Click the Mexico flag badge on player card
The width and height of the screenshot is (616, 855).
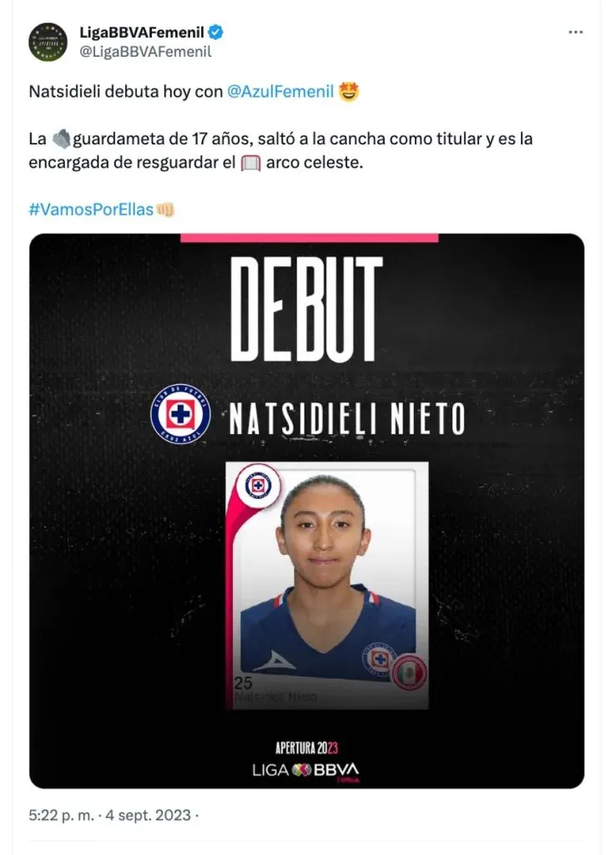point(409,673)
